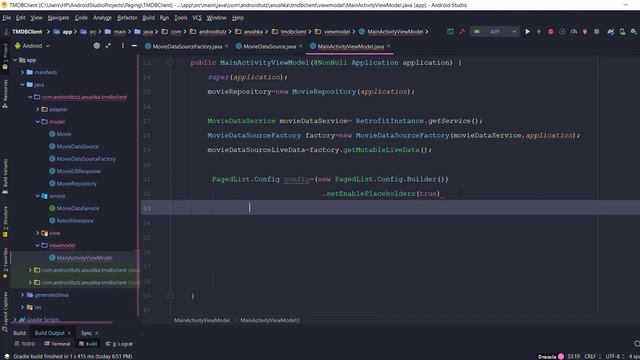Open Movie class in project tree

pyautogui.click(x=64, y=134)
